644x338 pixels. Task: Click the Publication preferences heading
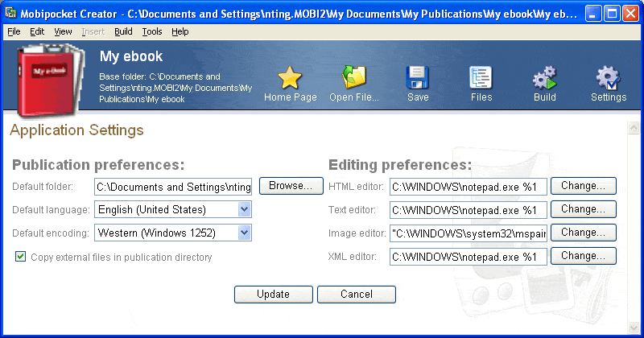click(x=98, y=165)
